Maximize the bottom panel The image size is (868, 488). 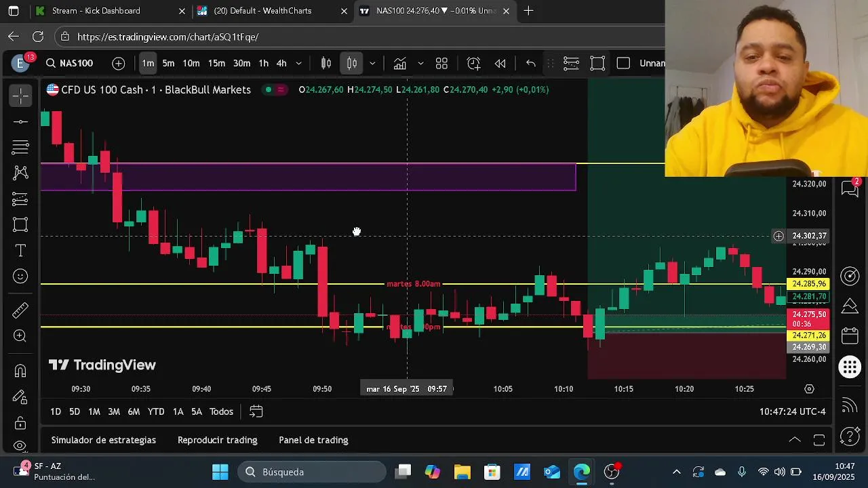[819, 440]
